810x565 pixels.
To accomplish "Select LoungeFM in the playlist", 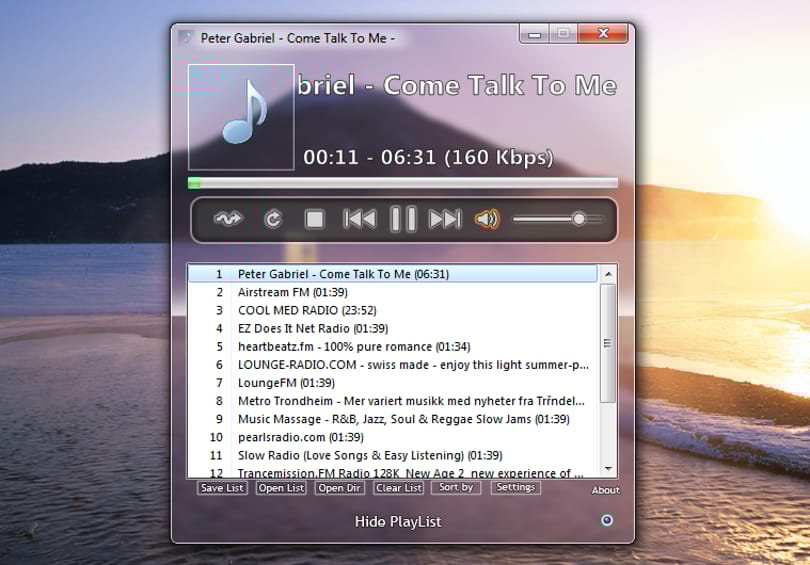I will coord(393,383).
